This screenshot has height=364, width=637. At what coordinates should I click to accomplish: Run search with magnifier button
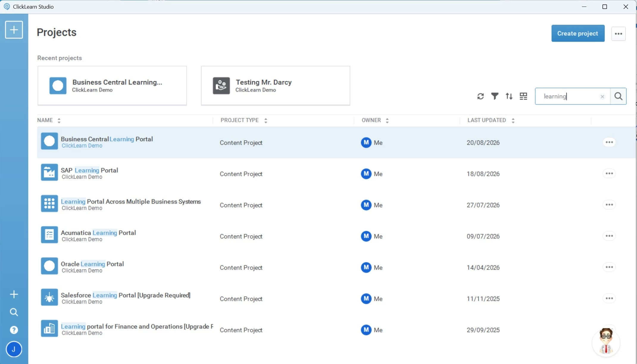(x=618, y=96)
